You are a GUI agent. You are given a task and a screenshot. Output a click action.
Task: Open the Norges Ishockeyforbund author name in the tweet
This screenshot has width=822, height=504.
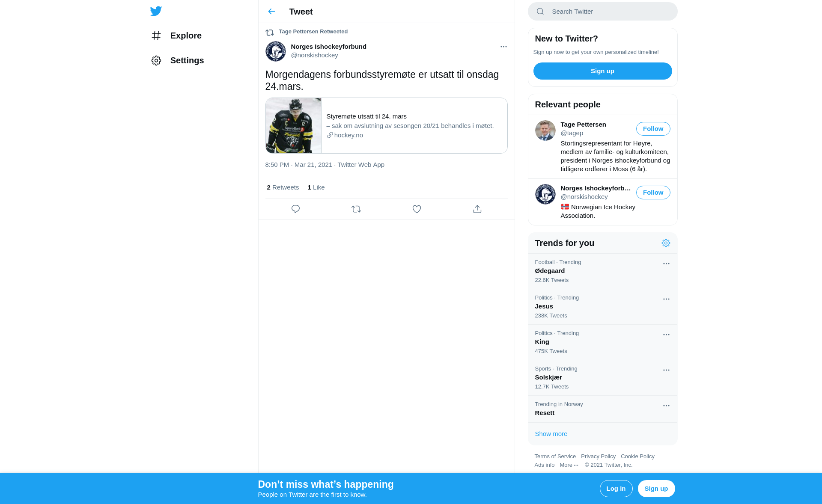click(328, 47)
